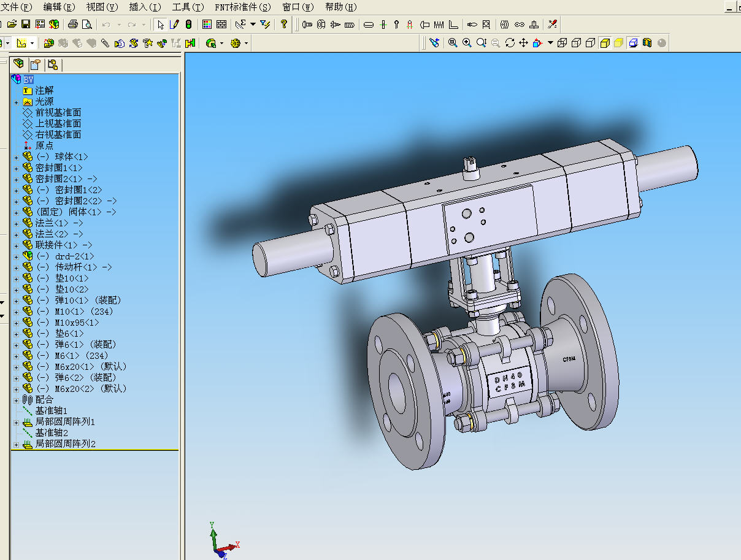The image size is (741, 560).
Task: Activate the Select arrow cursor tool
Action: pyautogui.click(x=160, y=25)
